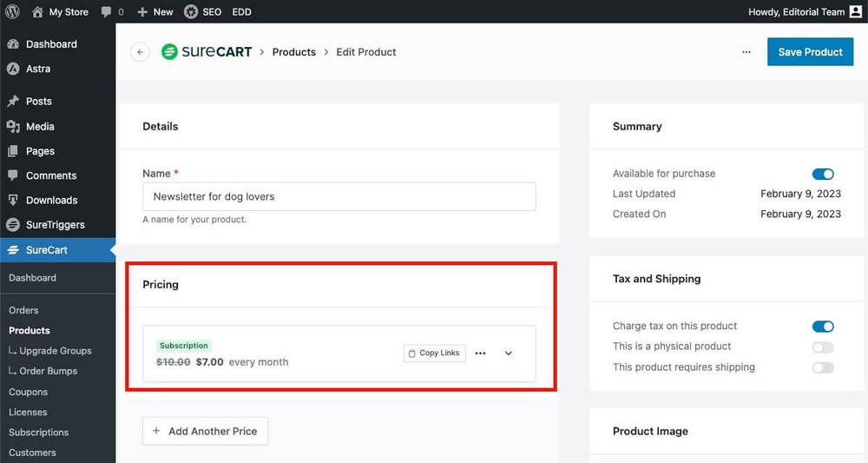The width and height of the screenshot is (868, 463).
Task: Open the Coupons submenu link
Action: (x=29, y=392)
